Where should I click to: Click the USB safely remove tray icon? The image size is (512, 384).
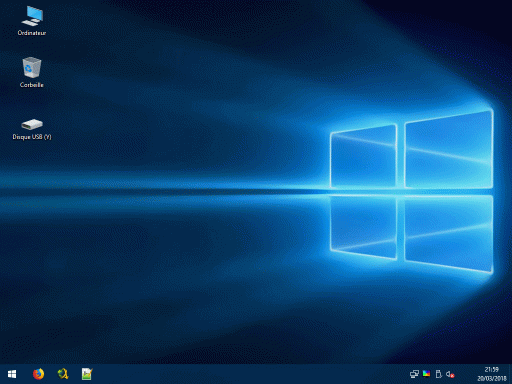(x=438, y=374)
